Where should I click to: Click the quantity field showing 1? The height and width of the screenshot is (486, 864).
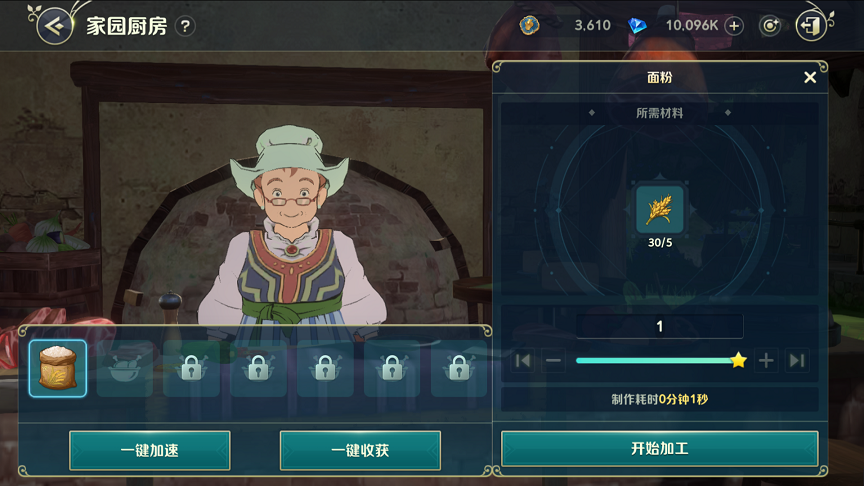[660, 326]
